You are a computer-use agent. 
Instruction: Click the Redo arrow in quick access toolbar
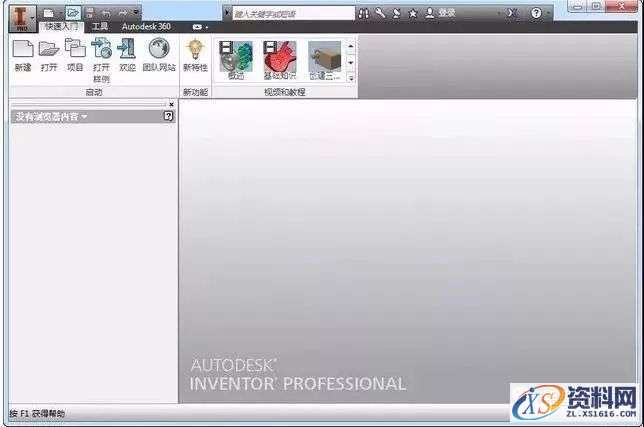123,14
